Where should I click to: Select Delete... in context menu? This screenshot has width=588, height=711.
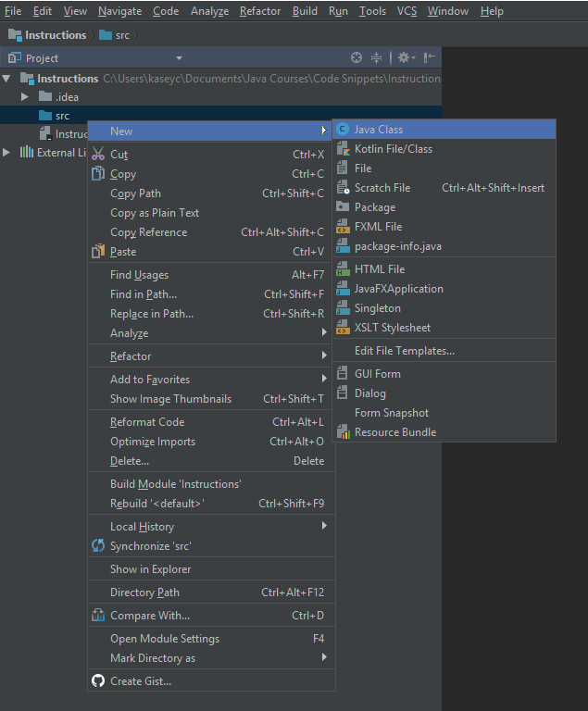(211, 461)
